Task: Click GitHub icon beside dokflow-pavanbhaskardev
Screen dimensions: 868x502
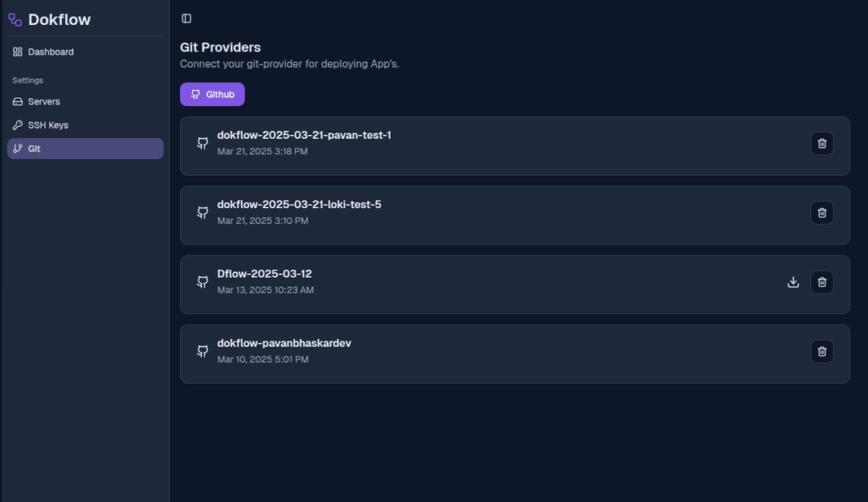Action: (203, 352)
